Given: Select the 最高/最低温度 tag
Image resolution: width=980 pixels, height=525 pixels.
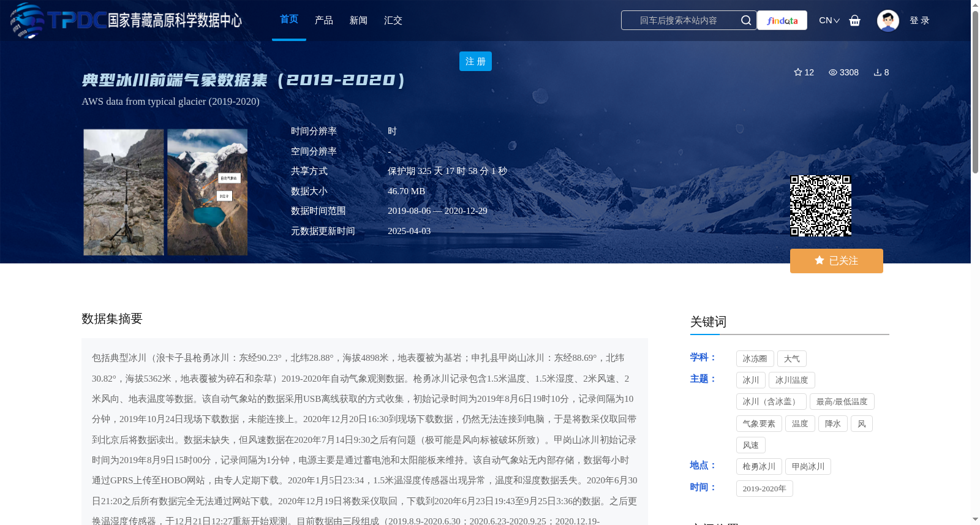Looking at the screenshot, I should [842, 401].
